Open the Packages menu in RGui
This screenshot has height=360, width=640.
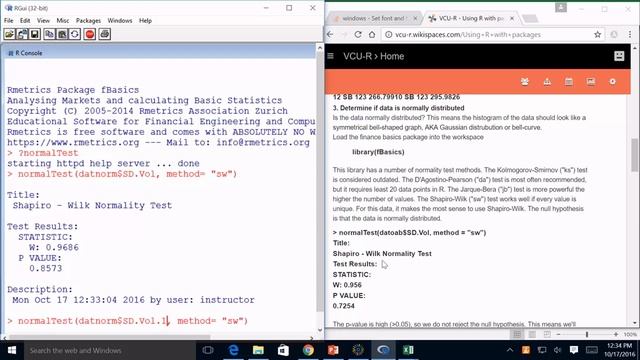tap(88, 20)
